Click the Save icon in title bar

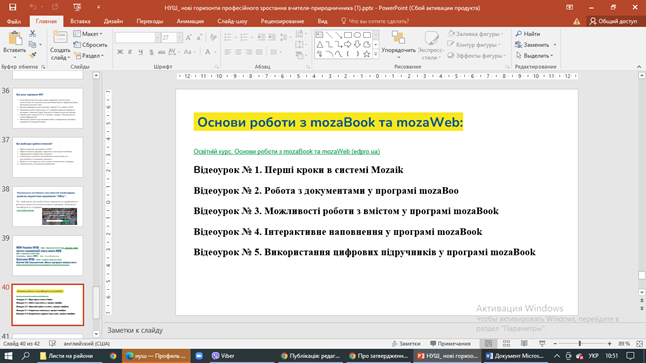[13, 7]
